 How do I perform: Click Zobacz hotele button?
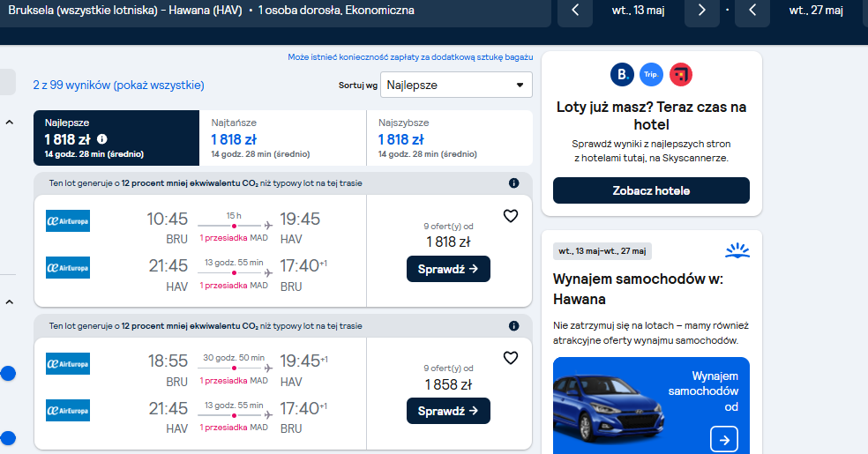651,190
